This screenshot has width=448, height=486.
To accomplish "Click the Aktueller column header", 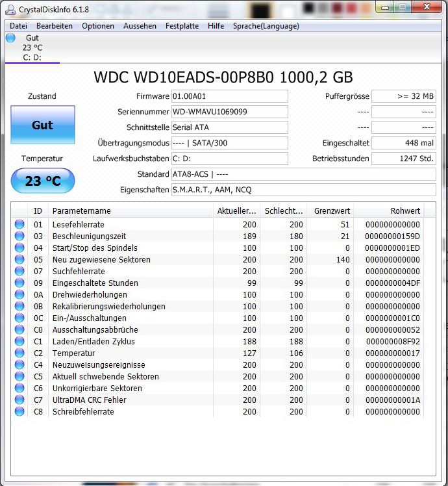I will click(x=237, y=211).
